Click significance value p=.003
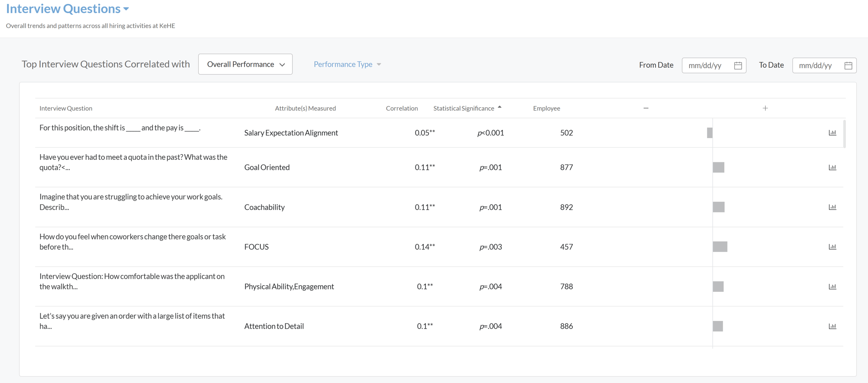The width and height of the screenshot is (868, 383). (491, 247)
